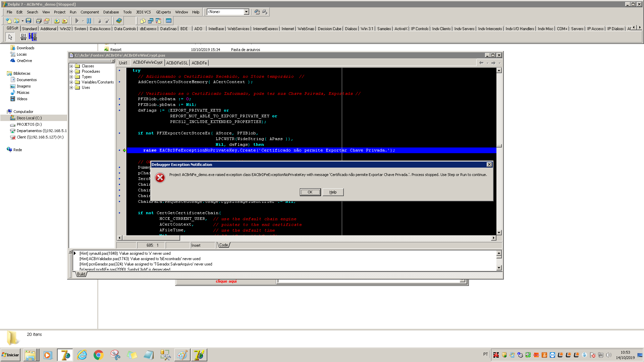This screenshot has width=644, height=362.
Task: Click the Toggle Form/Unit icon
Action: pos(158,21)
